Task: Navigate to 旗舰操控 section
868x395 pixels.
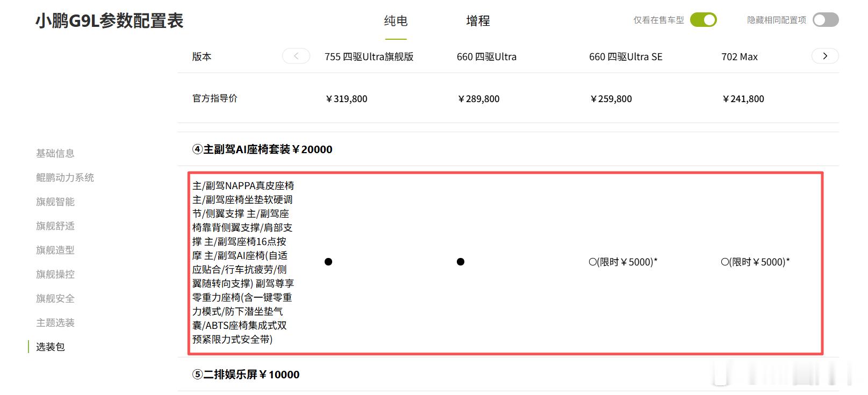Action: [x=55, y=274]
